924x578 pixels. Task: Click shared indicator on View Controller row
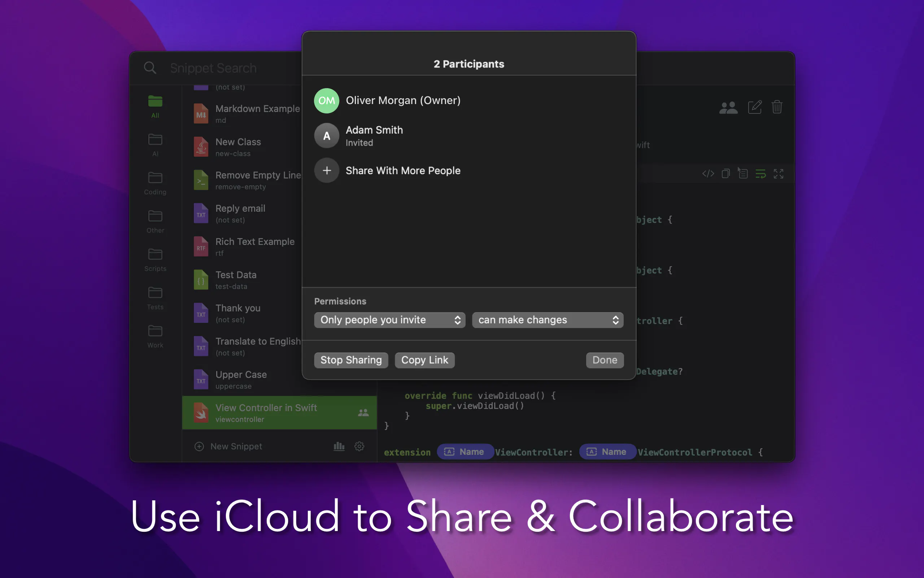(363, 413)
